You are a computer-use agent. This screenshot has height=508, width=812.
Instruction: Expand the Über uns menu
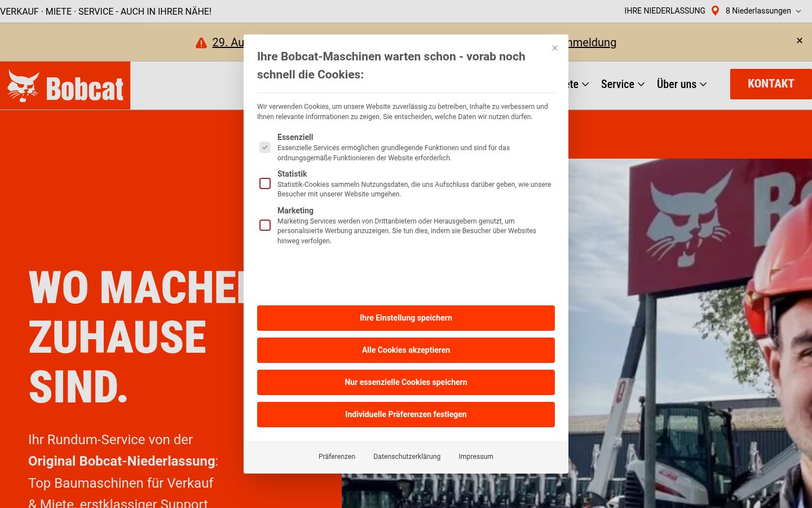(682, 84)
